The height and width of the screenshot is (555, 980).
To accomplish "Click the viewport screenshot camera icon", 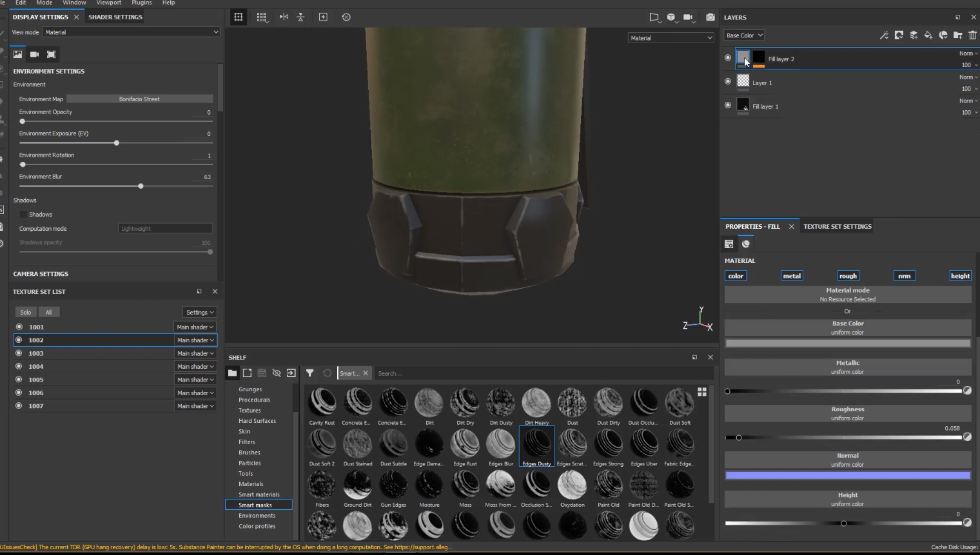I will click(x=710, y=17).
